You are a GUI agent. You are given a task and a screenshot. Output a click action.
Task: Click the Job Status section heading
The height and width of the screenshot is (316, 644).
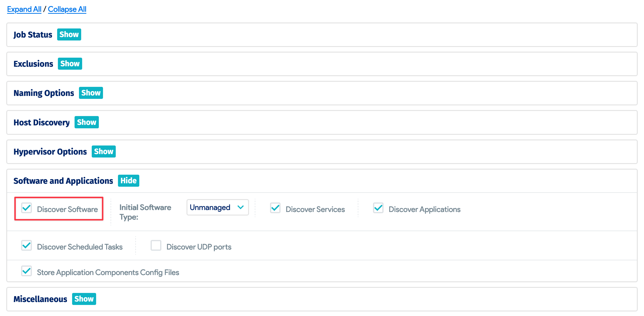pos(33,35)
